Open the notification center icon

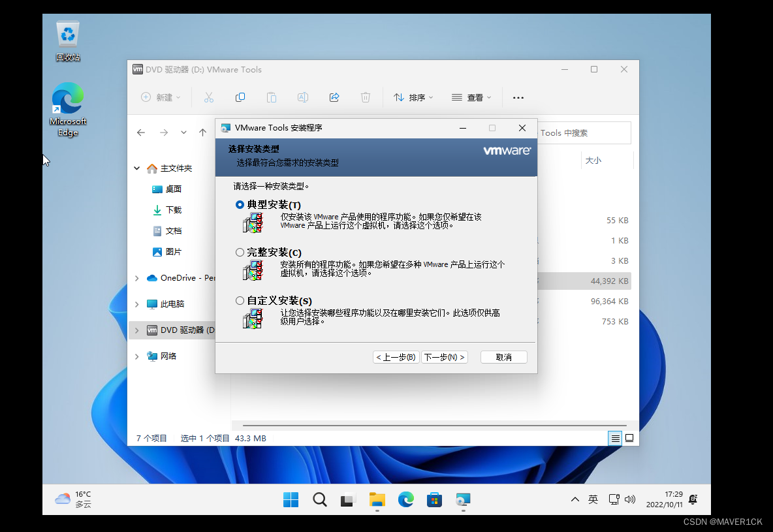click(693, 499)
